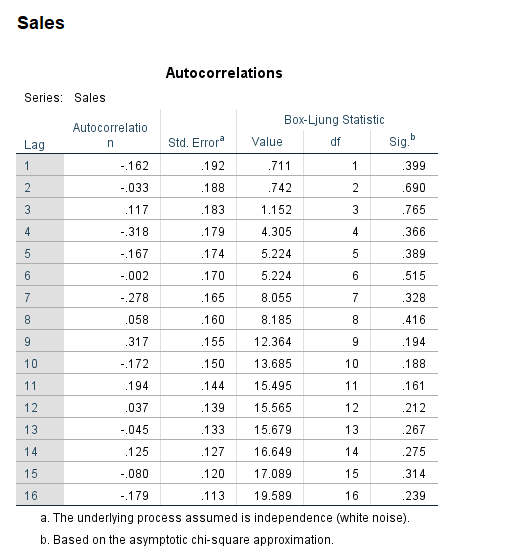Screen dimensions: 522x553
Task: Click footnote a about white noise
Action: tap(225, 518)
